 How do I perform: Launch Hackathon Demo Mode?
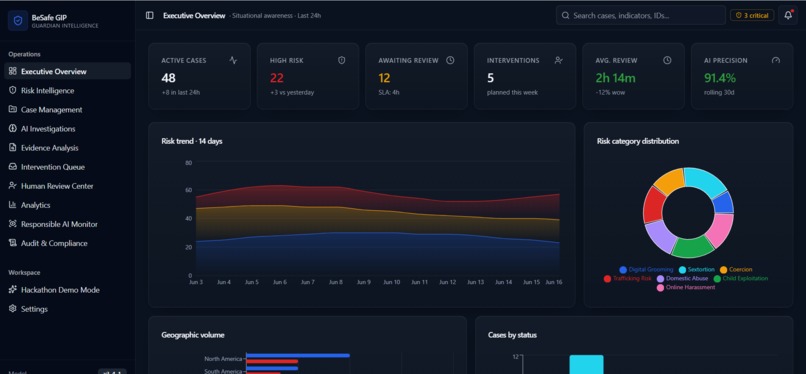click(67, 290)
